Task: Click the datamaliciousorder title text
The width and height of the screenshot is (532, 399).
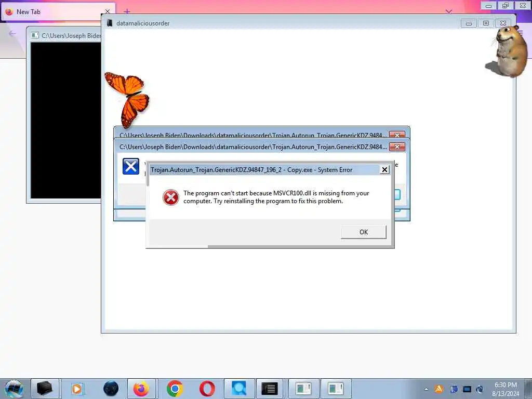Action: pos(143,23)
